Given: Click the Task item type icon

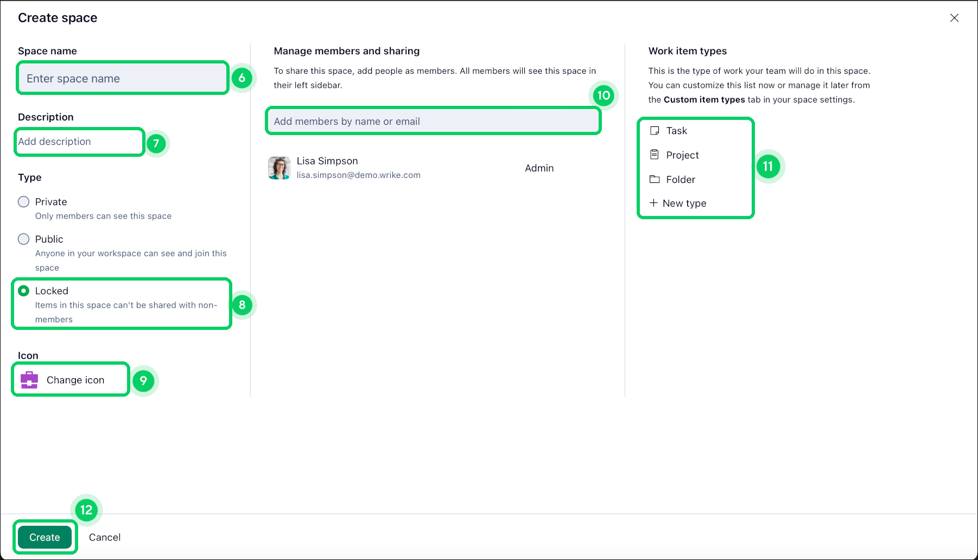Looking at the screenshot, I should pos(655,131).
